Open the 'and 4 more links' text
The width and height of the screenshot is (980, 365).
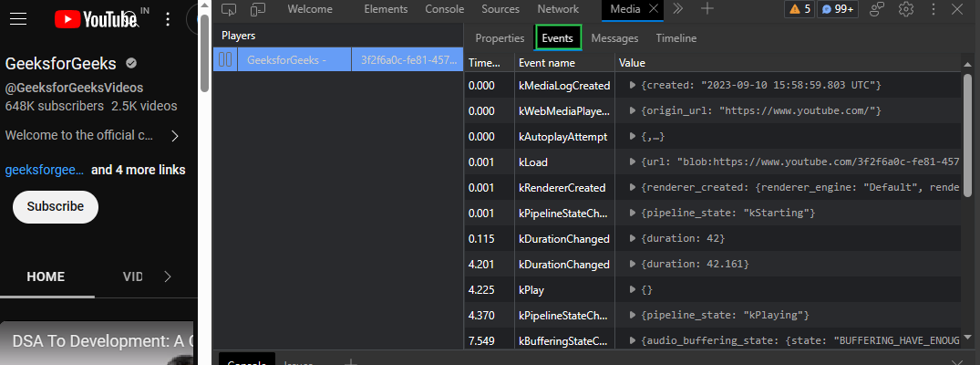pyautogui.click(x=139, y=171)
